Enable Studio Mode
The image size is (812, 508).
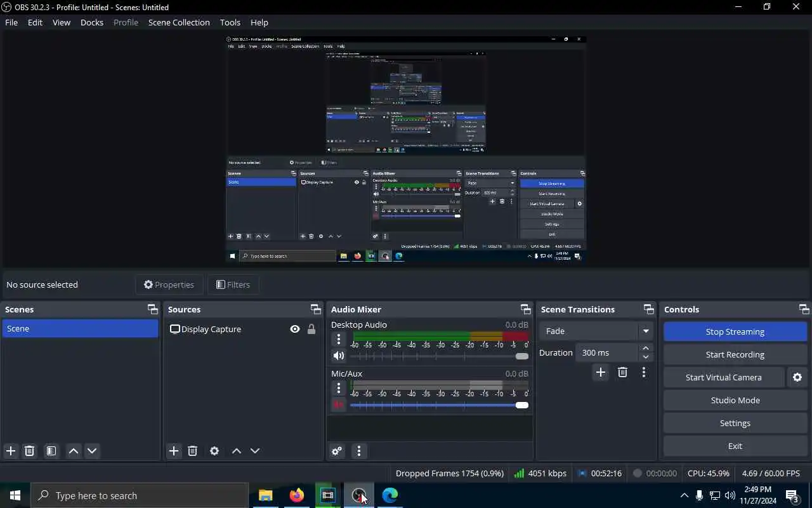click(735, 400)
